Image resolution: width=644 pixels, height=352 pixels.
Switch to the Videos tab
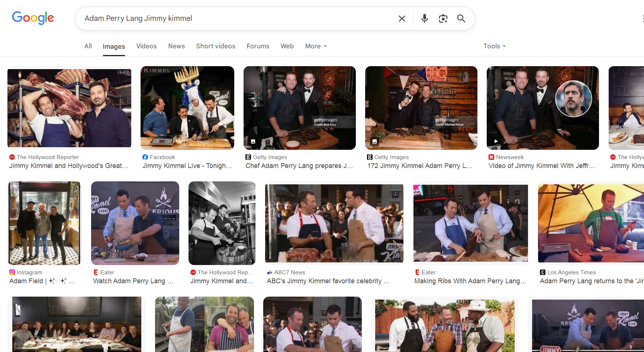click(146, 46)
